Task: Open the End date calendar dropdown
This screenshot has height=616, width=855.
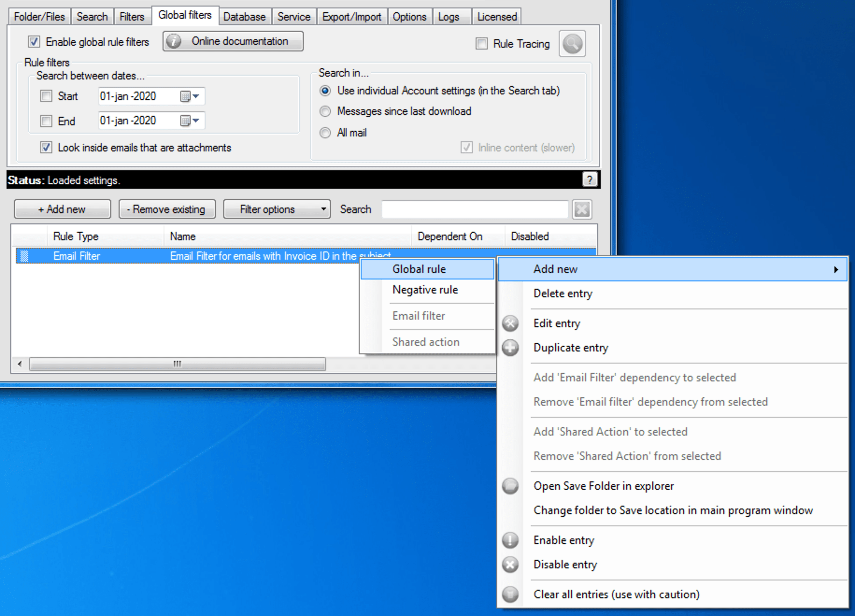Action: click(x=190, y=121)
